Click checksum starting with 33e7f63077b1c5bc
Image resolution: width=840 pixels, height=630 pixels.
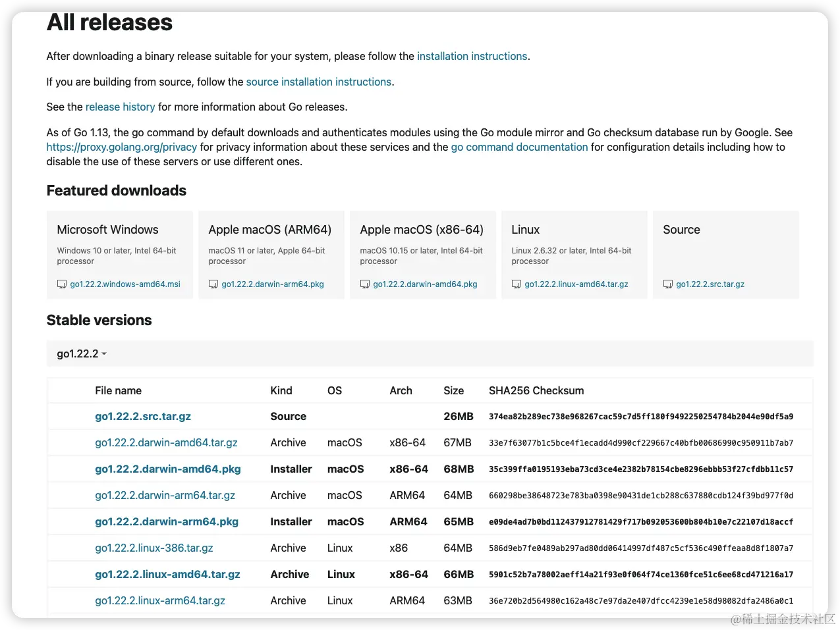[x=641, y=443]
